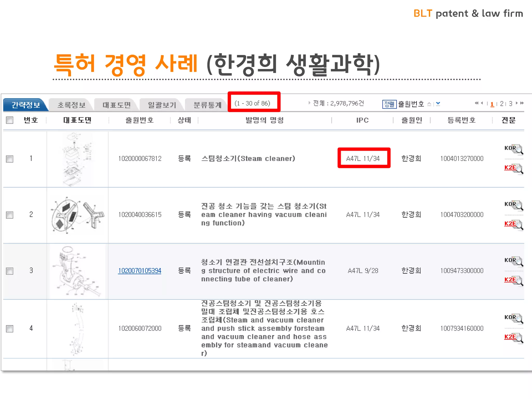Click application number 1020000067812
This screenshot has height=399, width=532.
coord(140,158)
